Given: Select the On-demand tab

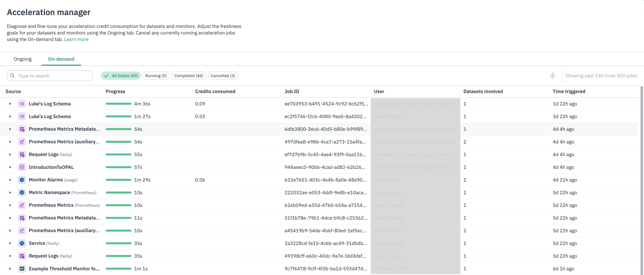Looking at the screenshot, I should click(x=61, y=59).
